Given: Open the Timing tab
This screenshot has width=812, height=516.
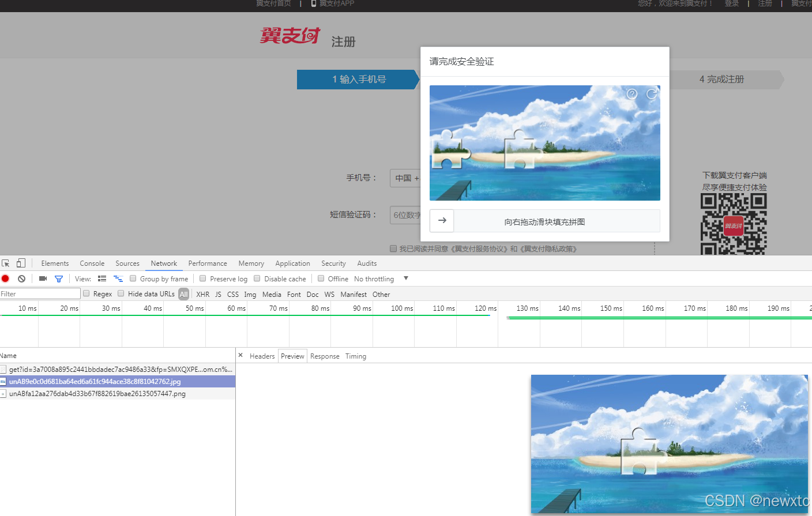Looking at the screenshot, I should tap(356, 356).
